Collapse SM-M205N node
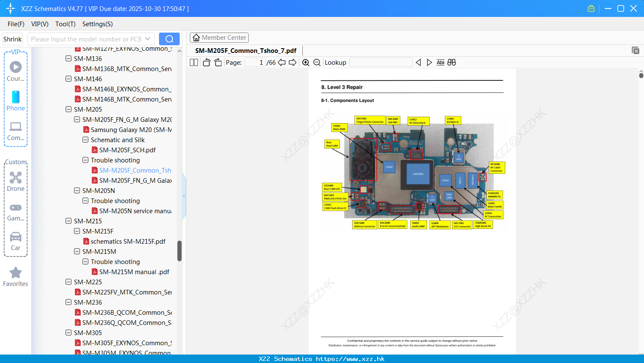 click(x=77, y=190)
